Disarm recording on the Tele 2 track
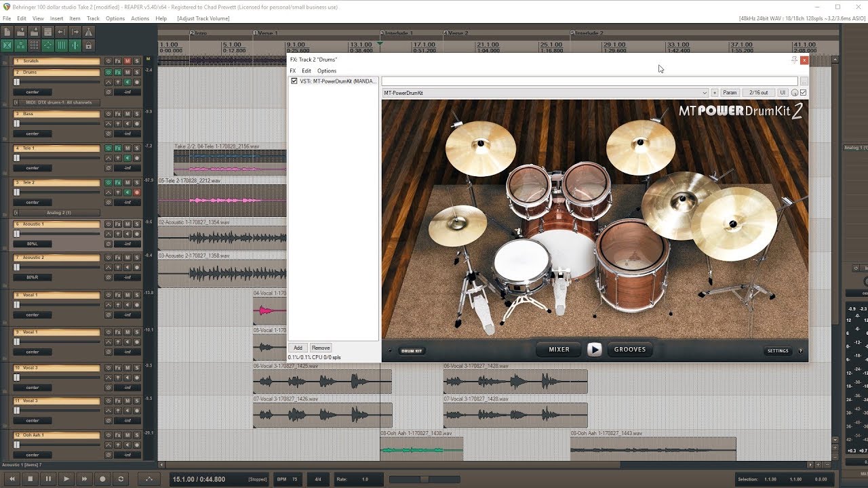 137,192
